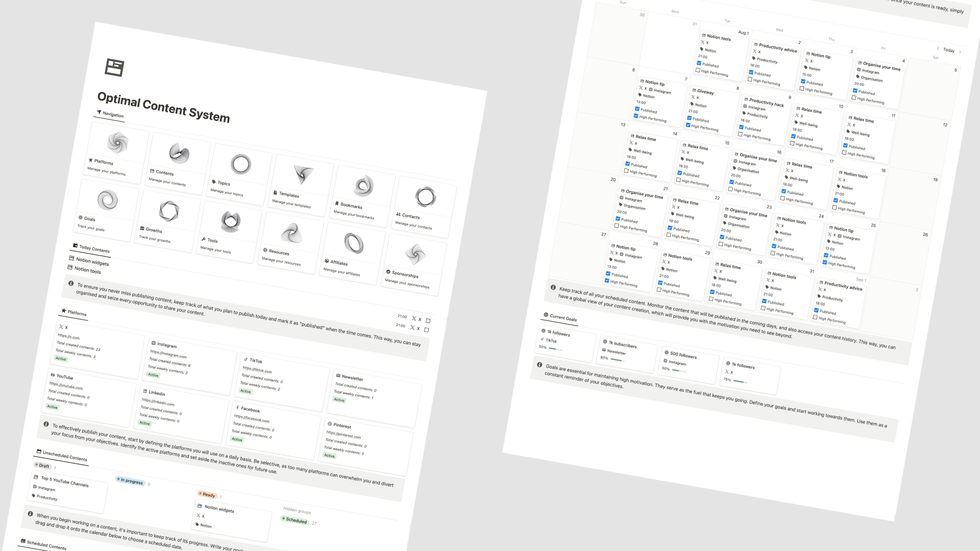Click info icon in the 'Goals are essential' callout

(x=540, y=365)
